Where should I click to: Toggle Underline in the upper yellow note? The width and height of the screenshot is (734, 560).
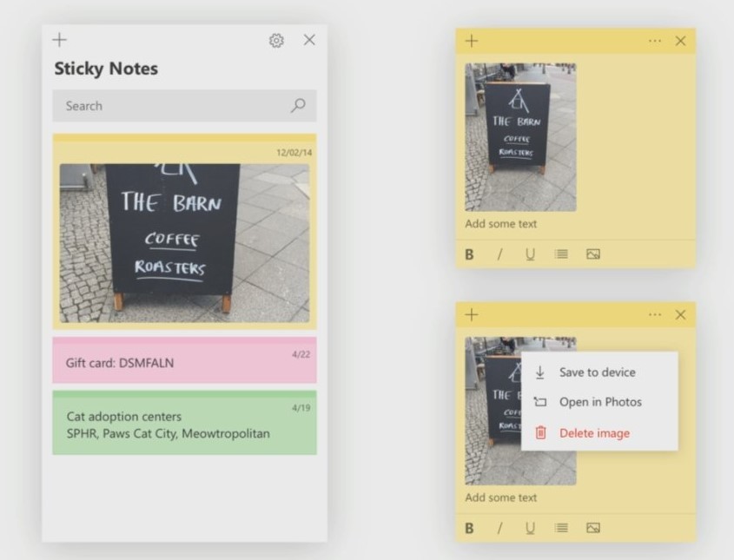[530, 254]
